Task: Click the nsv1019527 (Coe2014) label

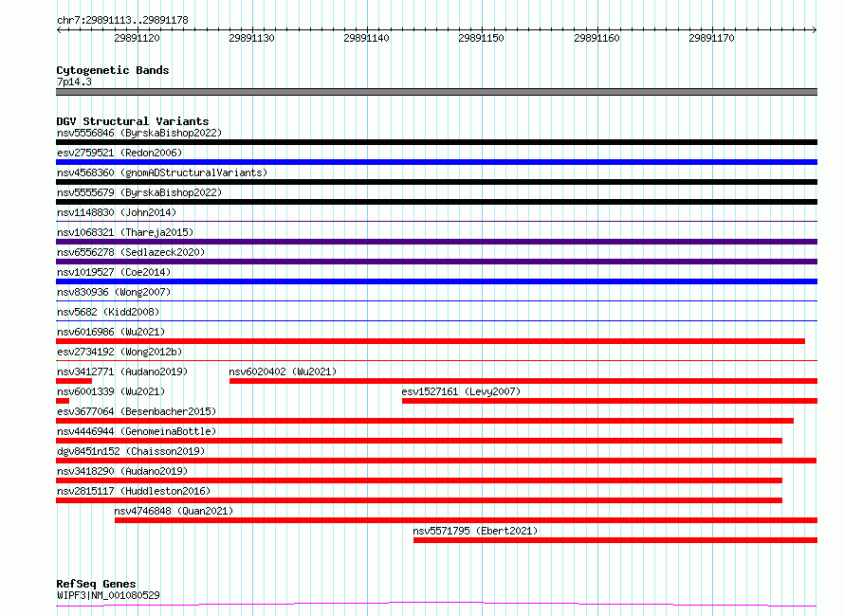Action: click(114, 272)
